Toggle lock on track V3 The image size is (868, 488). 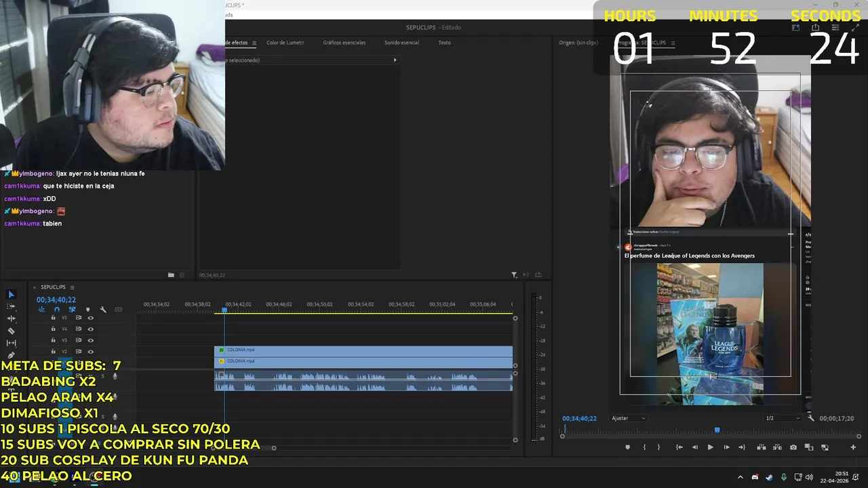coord(53,340)
